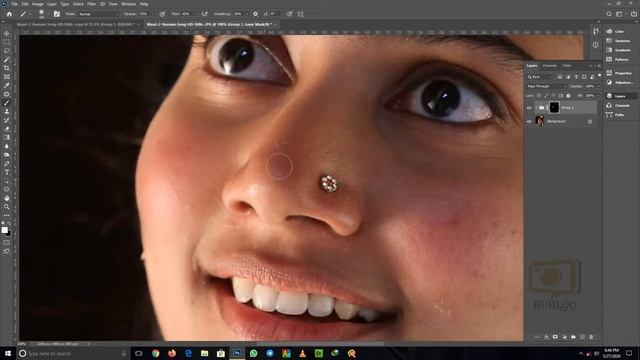Expand the Group 1 folder arrow
640x360 pixels.
(536, 108)
